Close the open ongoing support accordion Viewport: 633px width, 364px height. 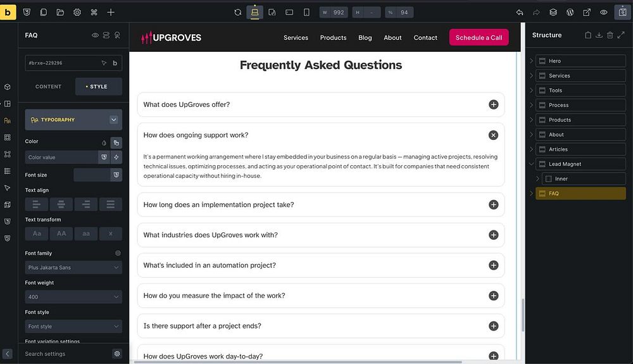click(x=493, y=135)
